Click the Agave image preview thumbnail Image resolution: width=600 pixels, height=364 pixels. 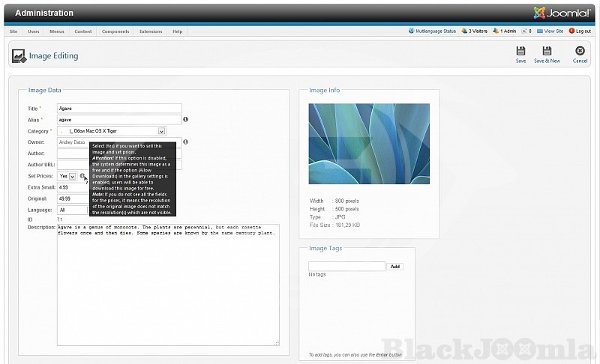pos(369,144)
